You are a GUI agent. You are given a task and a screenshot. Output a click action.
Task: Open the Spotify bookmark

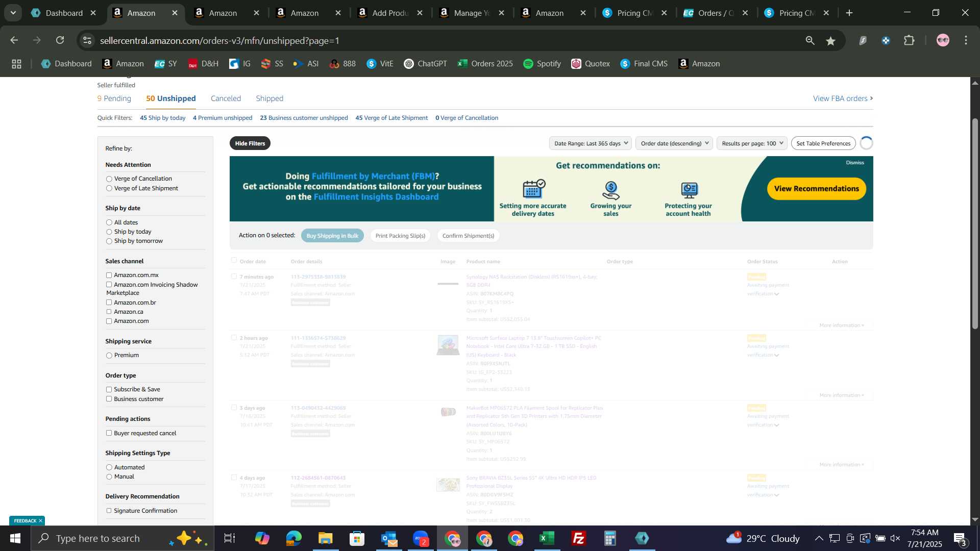[542, 64]
